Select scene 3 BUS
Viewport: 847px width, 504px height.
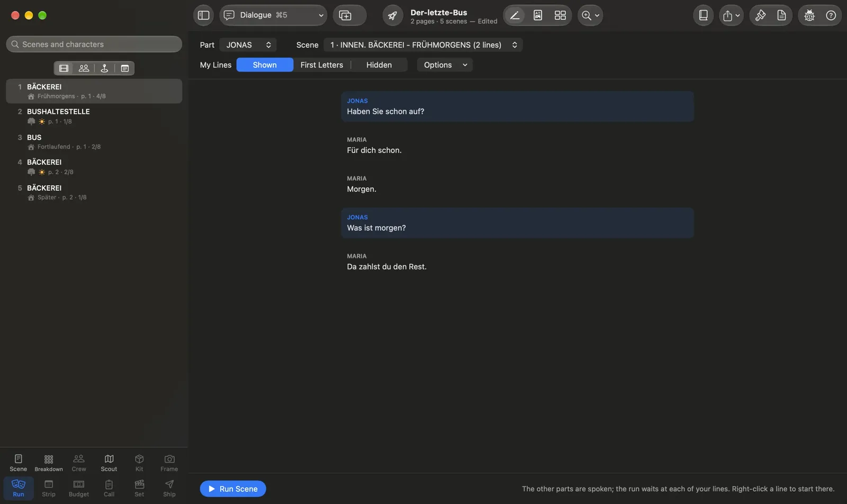(94, 142)
